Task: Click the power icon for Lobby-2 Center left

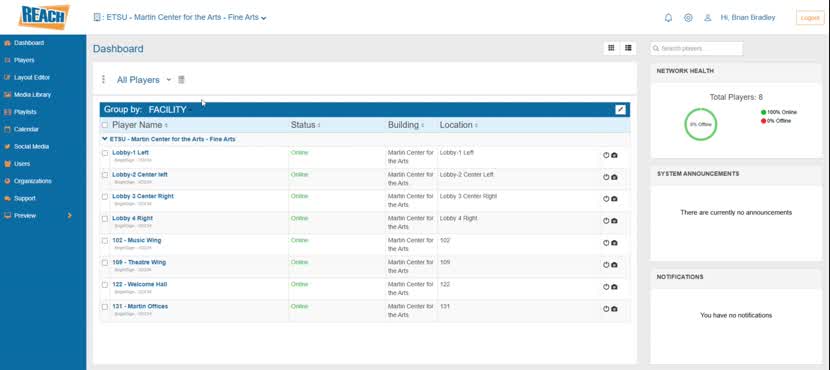Action: click(606, 177)
